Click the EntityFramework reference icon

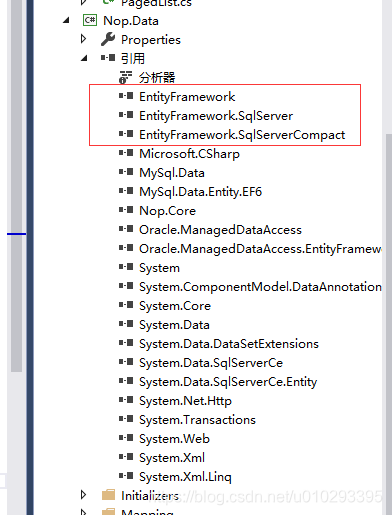click(126, 96)
